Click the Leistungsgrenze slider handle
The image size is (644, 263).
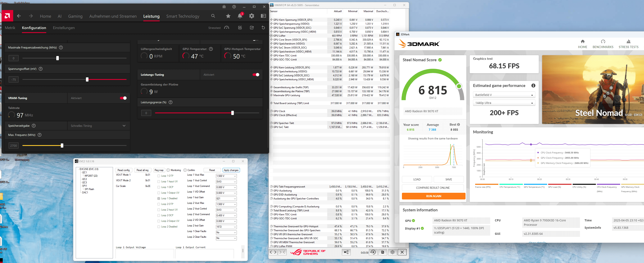pyautogui.click(x=232, y=113)
